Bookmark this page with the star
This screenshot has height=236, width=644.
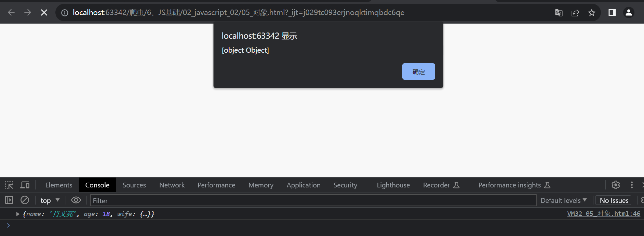[x=592, y=13]
